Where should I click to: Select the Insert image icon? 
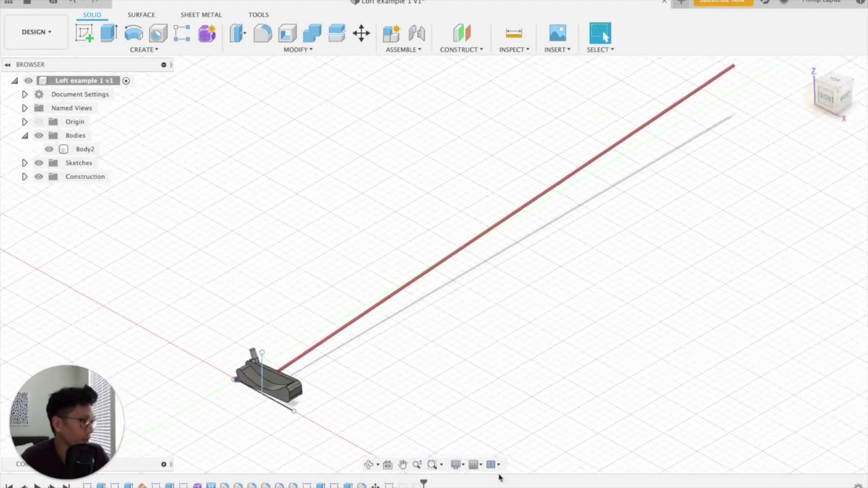pos(557,33)
